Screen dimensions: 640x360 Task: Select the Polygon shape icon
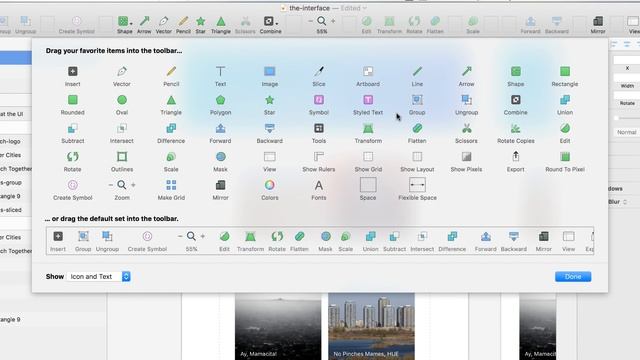tap(220, 100)
